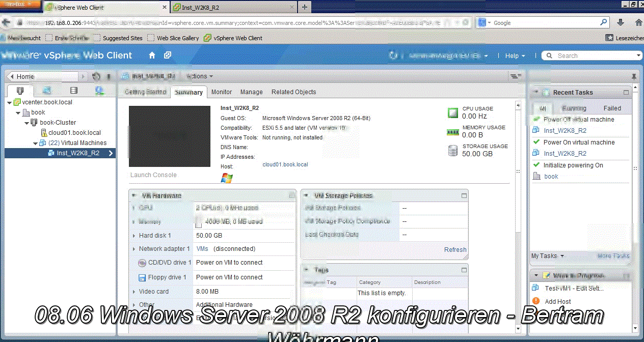Expand the CPU hardware row
The width and height of the screenshot is (644, 342).
[x=134, y=208]
